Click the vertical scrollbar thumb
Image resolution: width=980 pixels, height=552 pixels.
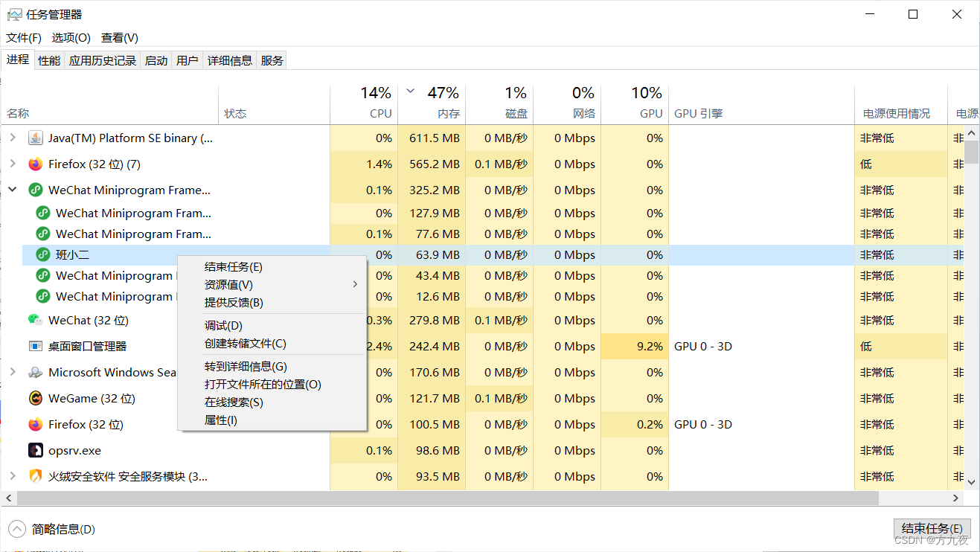[972, 150]
